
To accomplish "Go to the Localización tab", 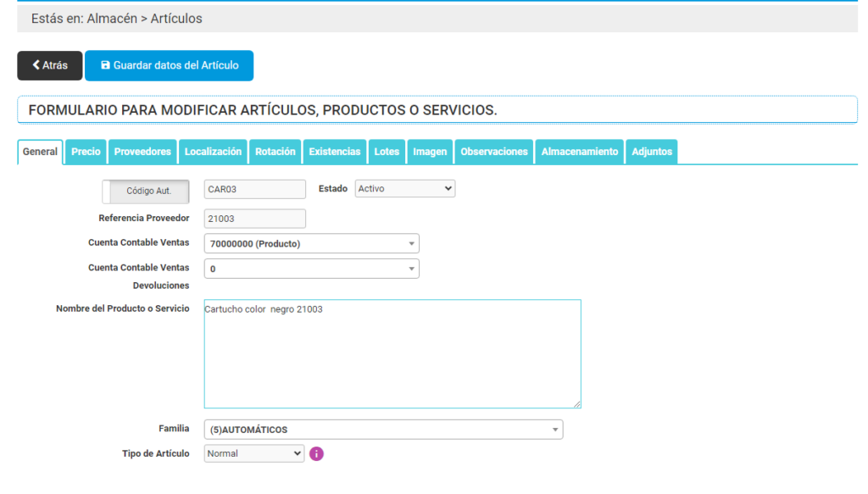I will pyautogui.click(x=213, y=152).
